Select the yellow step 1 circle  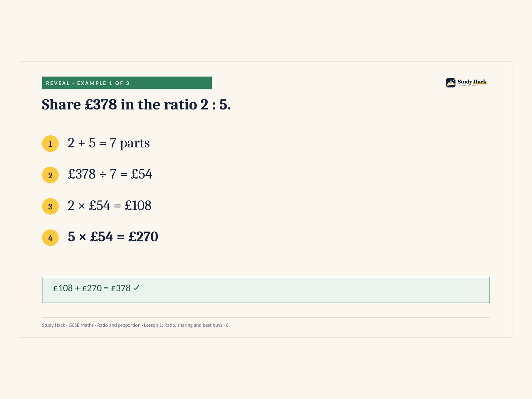[x=50, y=144]
